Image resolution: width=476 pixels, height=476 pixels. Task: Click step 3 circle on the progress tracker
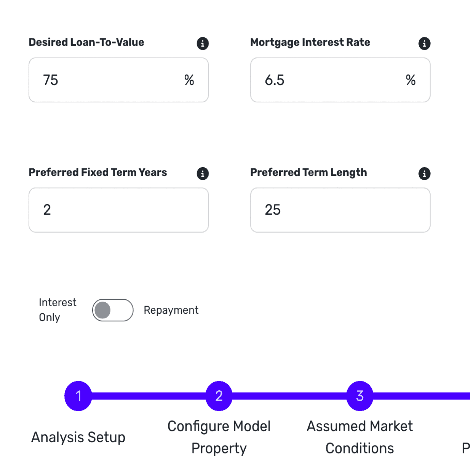point(359,396)
